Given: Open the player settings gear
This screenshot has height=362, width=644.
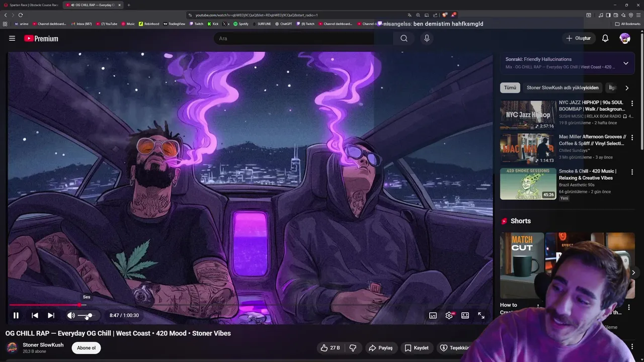Looking at the screenshot, I should [449, 315].
